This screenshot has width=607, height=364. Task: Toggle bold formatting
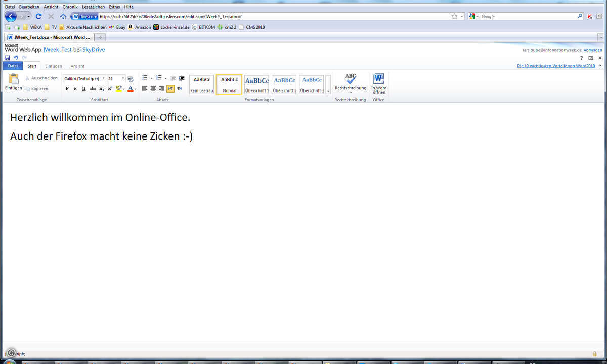click(x=67, y=89)
